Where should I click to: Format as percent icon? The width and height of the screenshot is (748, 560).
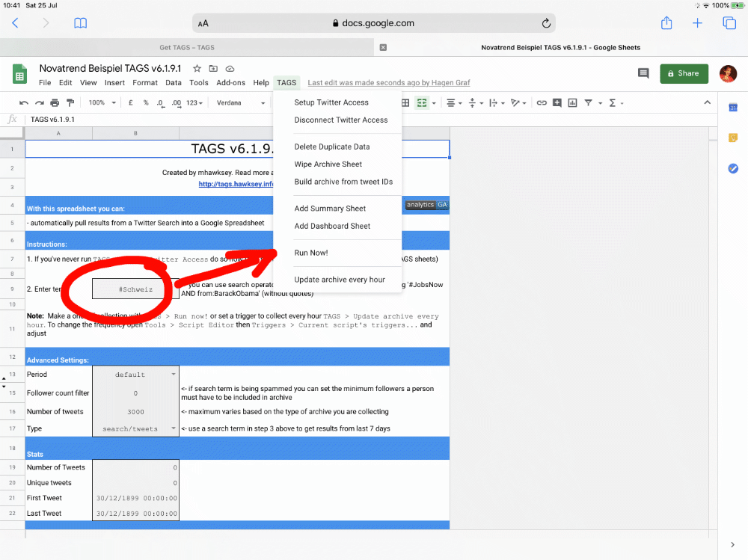[x=146, y=102]
